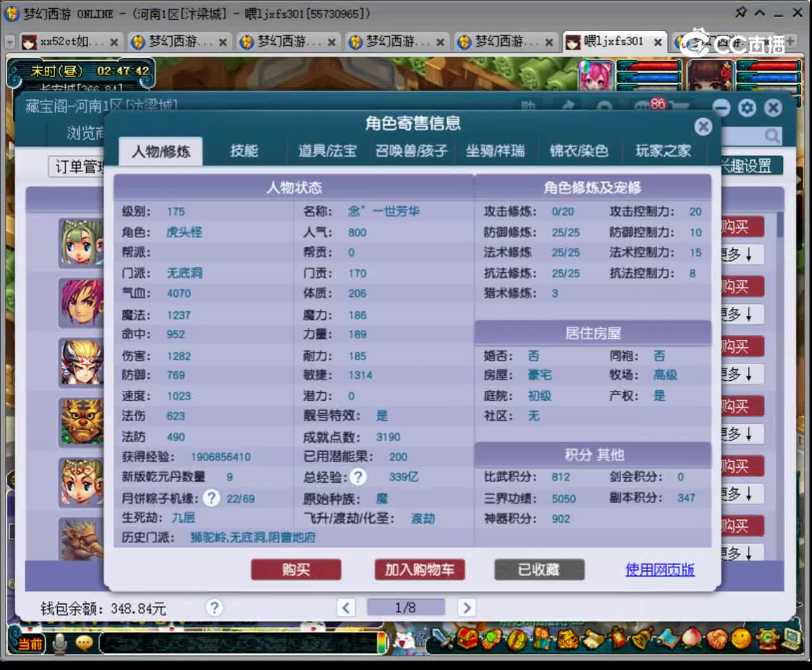This screenshot has width=812, height=670.
Task: Select the 喂ljxfs301 client tab
Action: click(615, 42)
